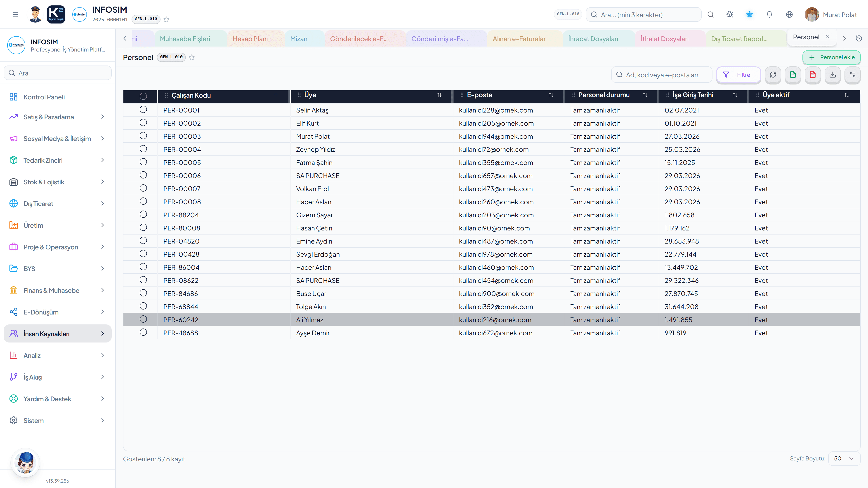This screenshot has width=868, height=488.
Task: Open the language globe icon
Action: [789, 14]
